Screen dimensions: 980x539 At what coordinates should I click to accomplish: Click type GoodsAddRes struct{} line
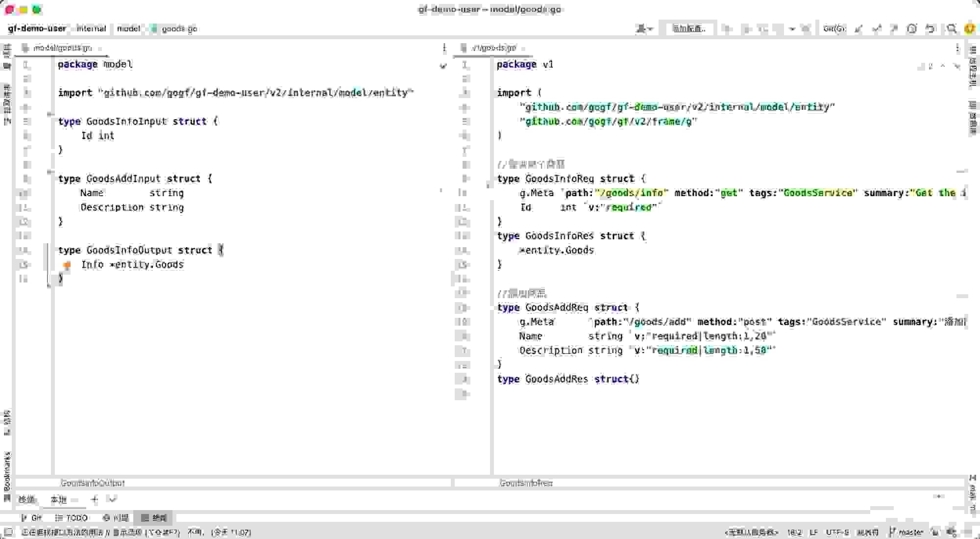pyautogui.click(x=568, y=379)
